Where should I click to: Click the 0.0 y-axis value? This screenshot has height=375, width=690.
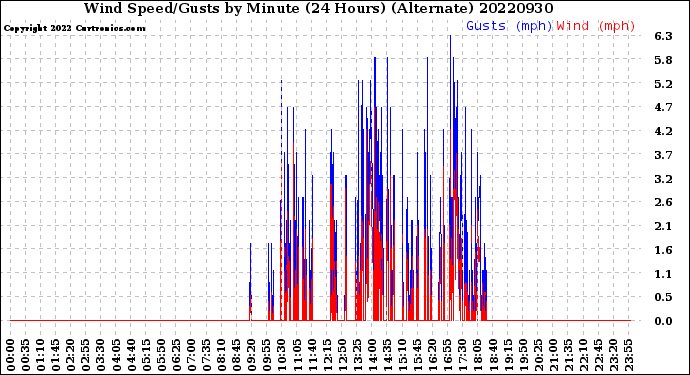coord(663,321)
